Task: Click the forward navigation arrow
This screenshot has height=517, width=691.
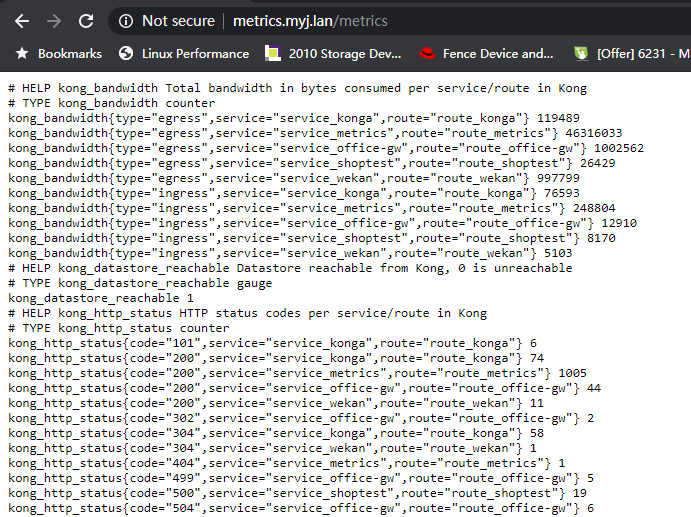Action: 54,21
